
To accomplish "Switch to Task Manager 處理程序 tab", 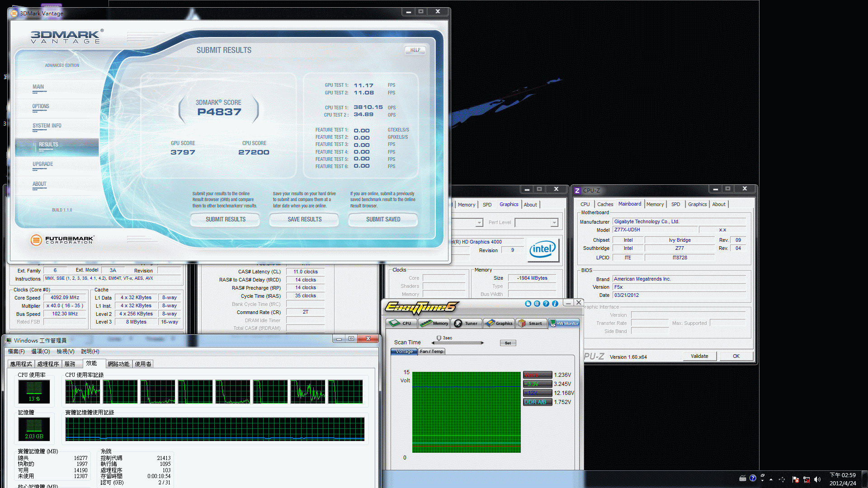I will (x=48, y=364).
